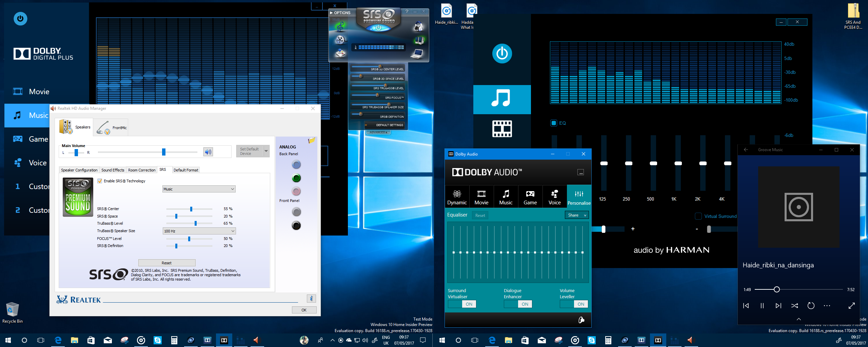Click OK in Realtek HD Audio Manager
Image resolution: width=868 pixels, height=347 pixels.
point(304,310)
